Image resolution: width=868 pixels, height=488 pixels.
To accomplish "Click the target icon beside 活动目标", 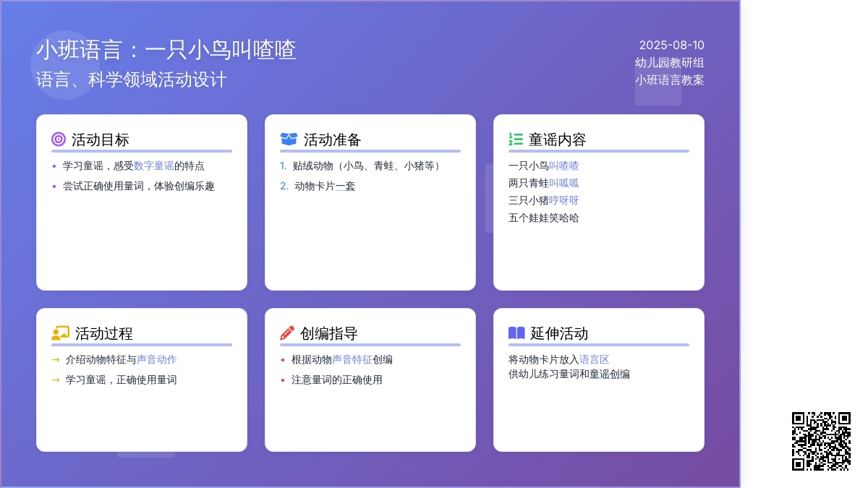I will [59, 140].
